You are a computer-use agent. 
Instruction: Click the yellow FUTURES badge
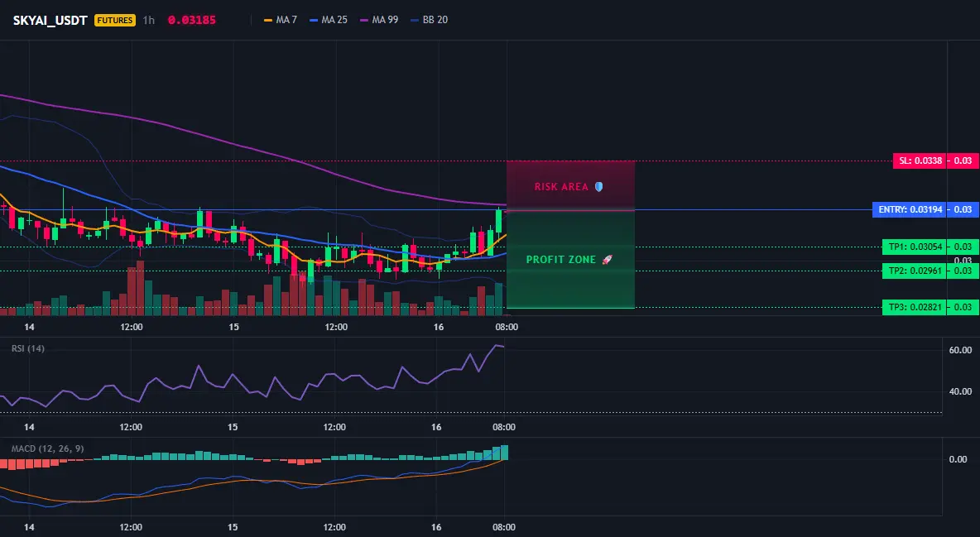[x=114, y=20]
